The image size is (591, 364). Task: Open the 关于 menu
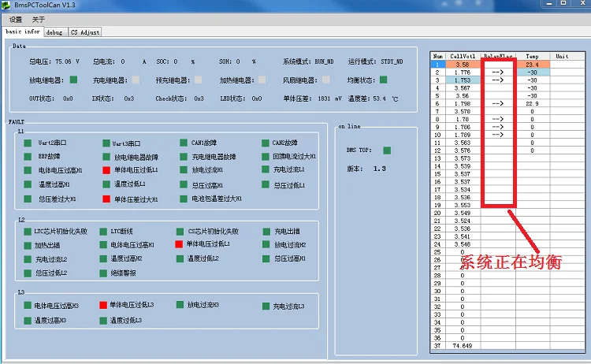(x=39, y=19)
